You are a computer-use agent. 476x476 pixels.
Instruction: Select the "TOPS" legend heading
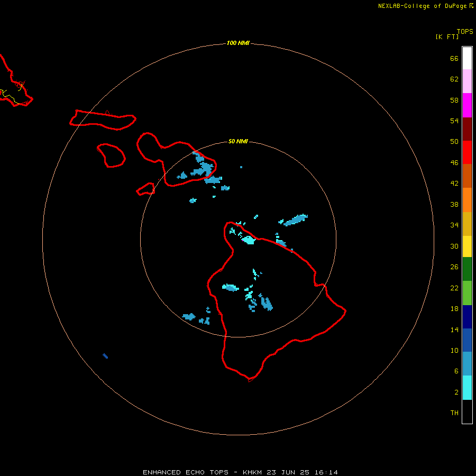click(x=465, y=32)
